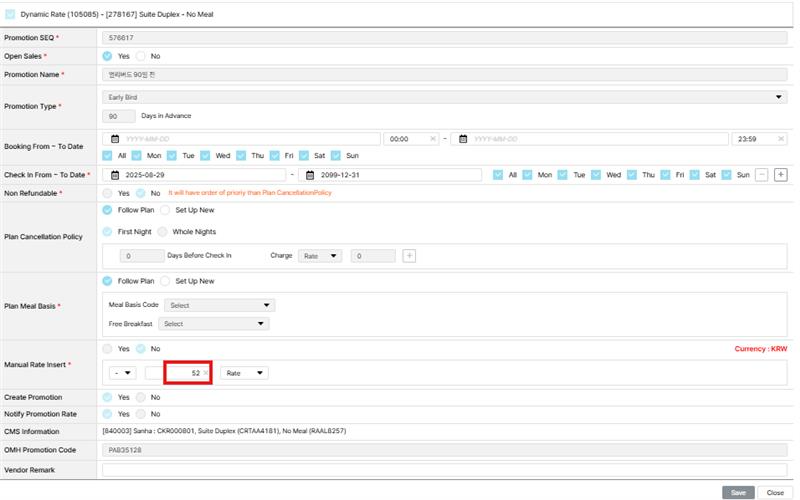
Task: Toggle check-in day Wed checkbox
Action: (596, 175)
